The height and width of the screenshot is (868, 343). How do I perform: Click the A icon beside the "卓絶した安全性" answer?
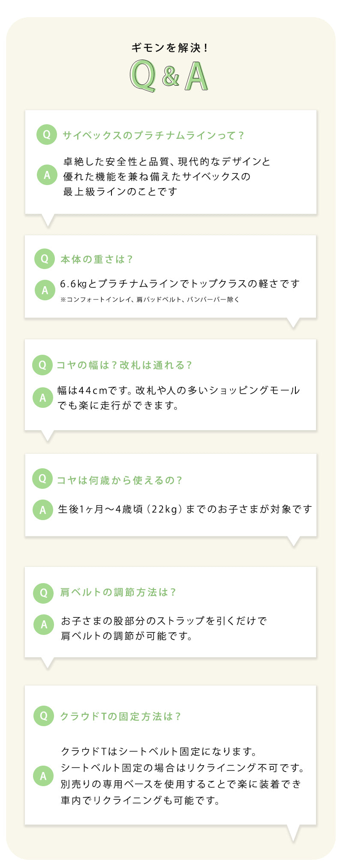pos(47,175)
